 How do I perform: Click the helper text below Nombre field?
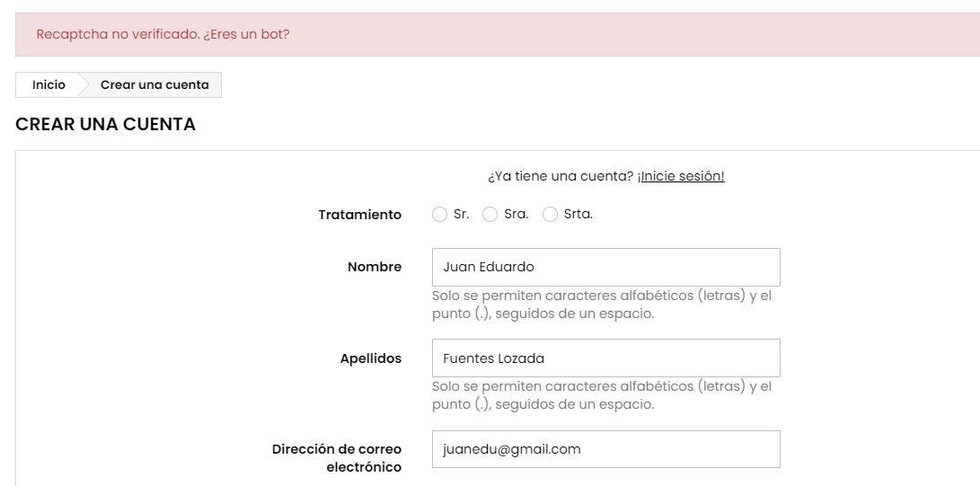[602, 305]
